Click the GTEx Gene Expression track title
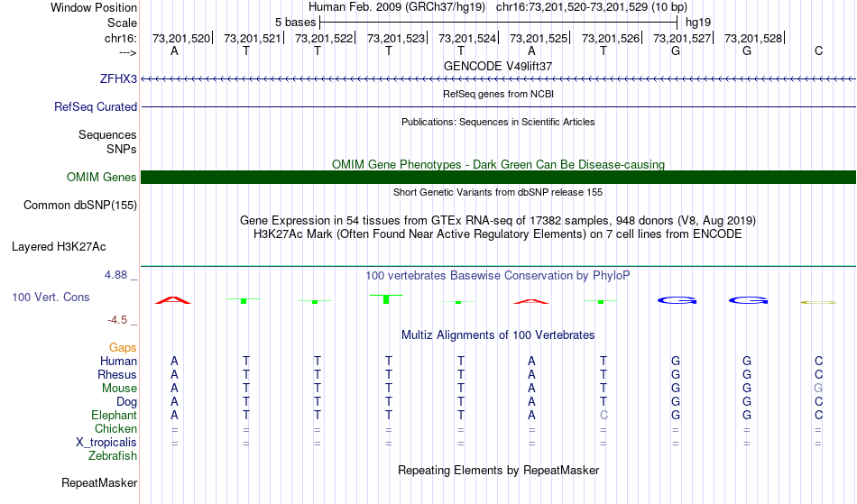Viewport: 857px width, 504px height. coord(498,221)
